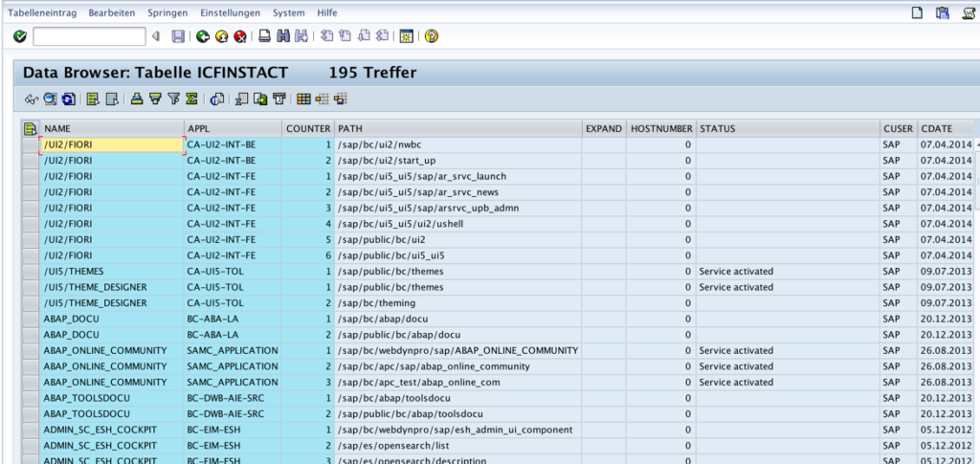Click the Display glasses icon
Image resolution: width=980 pixels, height=464 pixels.
pyautogui.click(x=31, y=99)
